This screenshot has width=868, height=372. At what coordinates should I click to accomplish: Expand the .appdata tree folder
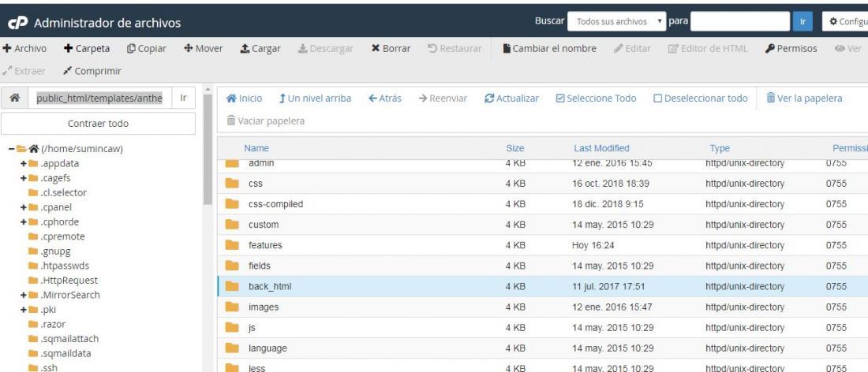click(x=23, y=164)
